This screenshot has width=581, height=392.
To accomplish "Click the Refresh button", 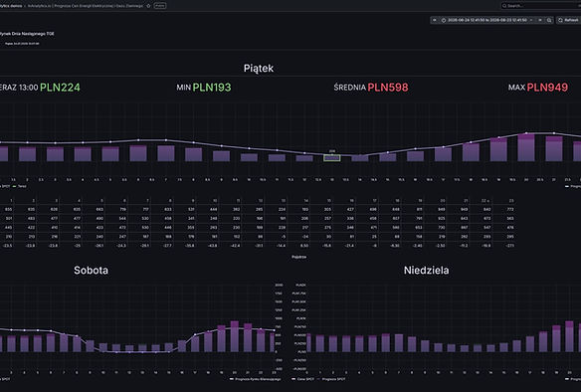I will coord(569,20).
